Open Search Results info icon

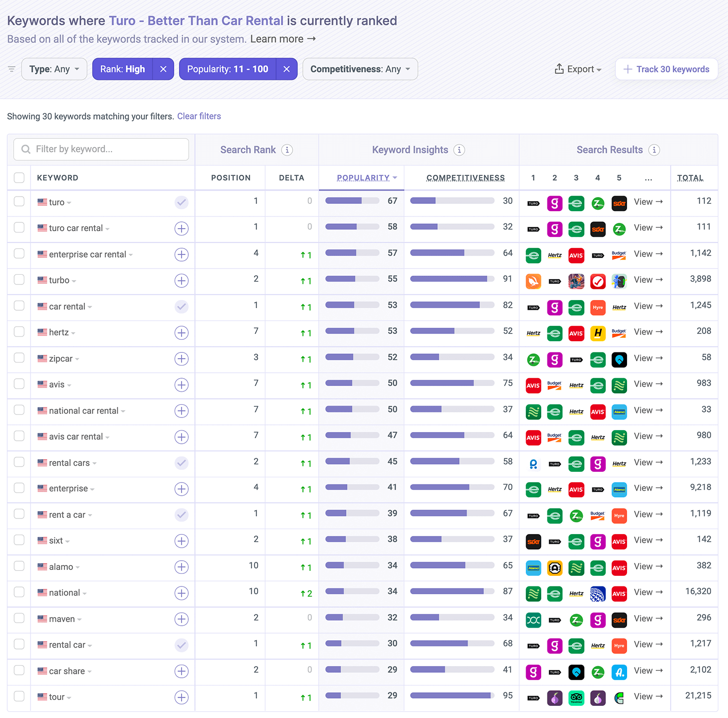[654, 150]
